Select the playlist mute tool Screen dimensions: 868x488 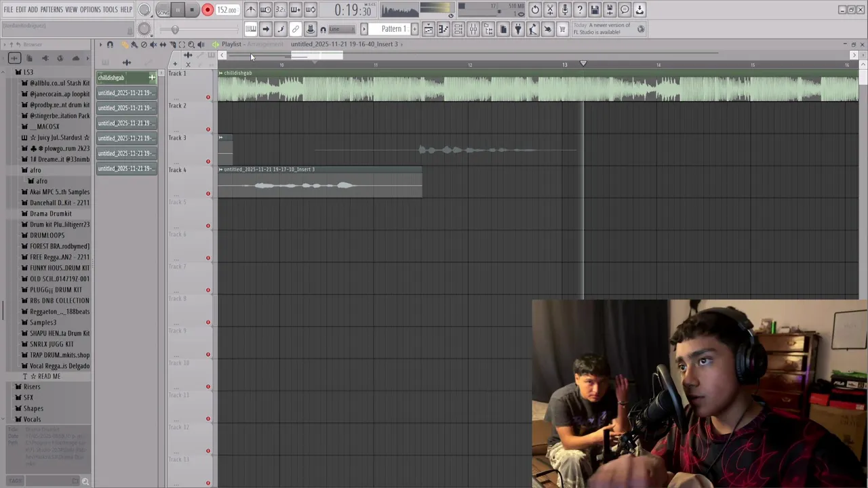pos(153,45)
